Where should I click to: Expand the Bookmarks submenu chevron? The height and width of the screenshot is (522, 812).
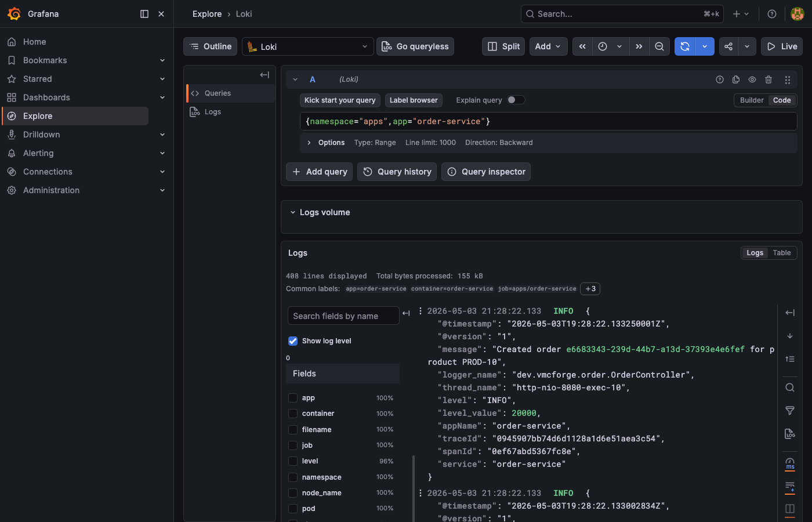(162, 60)
